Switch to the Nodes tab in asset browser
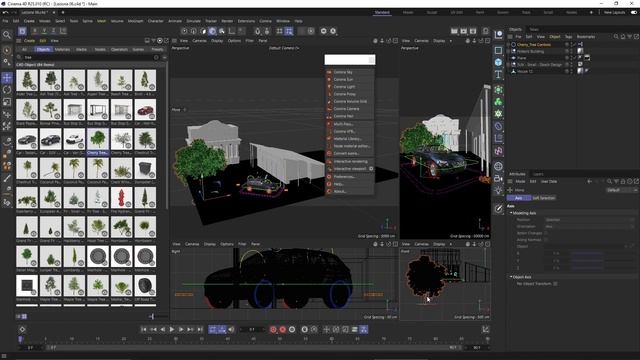Viewport: 640px width, 360px height. pyautogui.click(x=100, y=49)
